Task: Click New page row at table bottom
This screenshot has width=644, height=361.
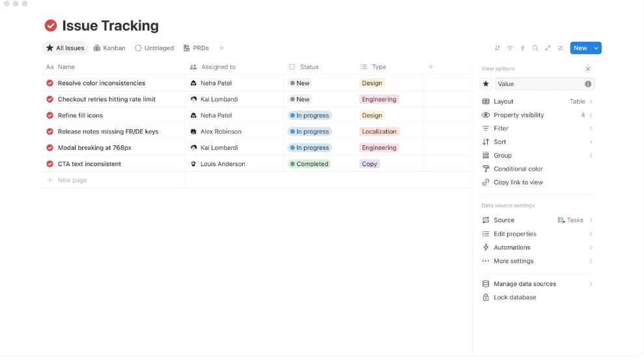Action: (72, 180)
